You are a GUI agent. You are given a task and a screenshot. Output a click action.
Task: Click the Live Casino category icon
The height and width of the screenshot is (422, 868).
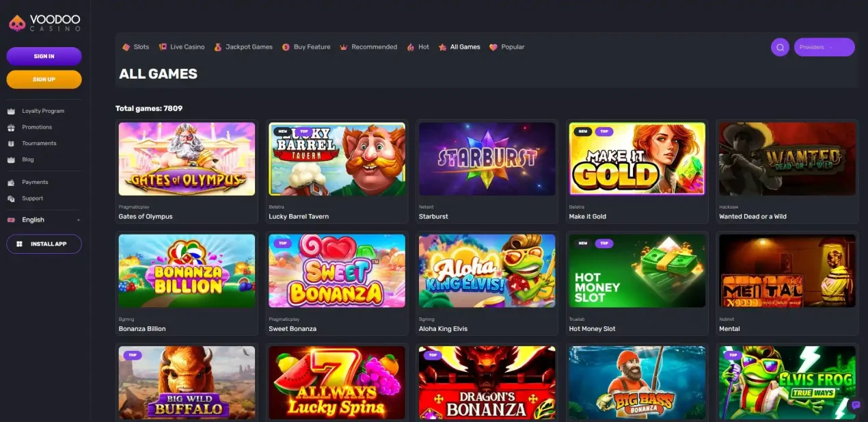163,47
